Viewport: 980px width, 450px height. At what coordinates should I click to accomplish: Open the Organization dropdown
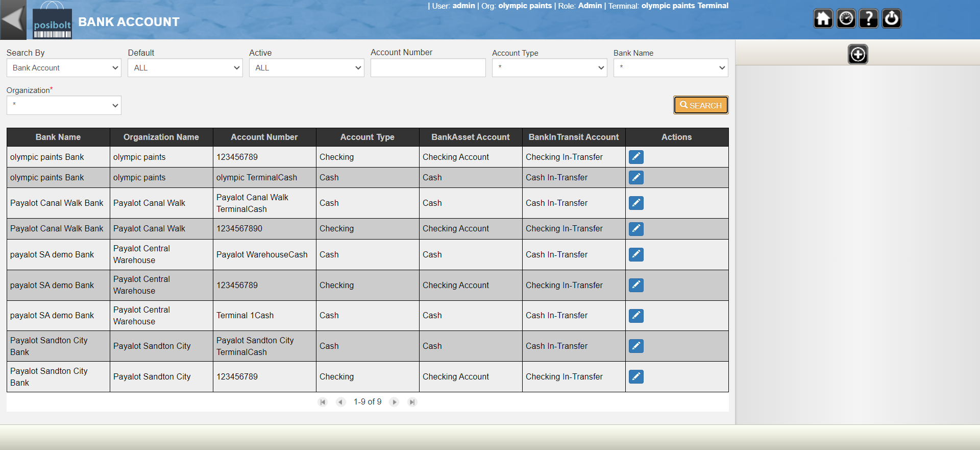coord(64,105)
